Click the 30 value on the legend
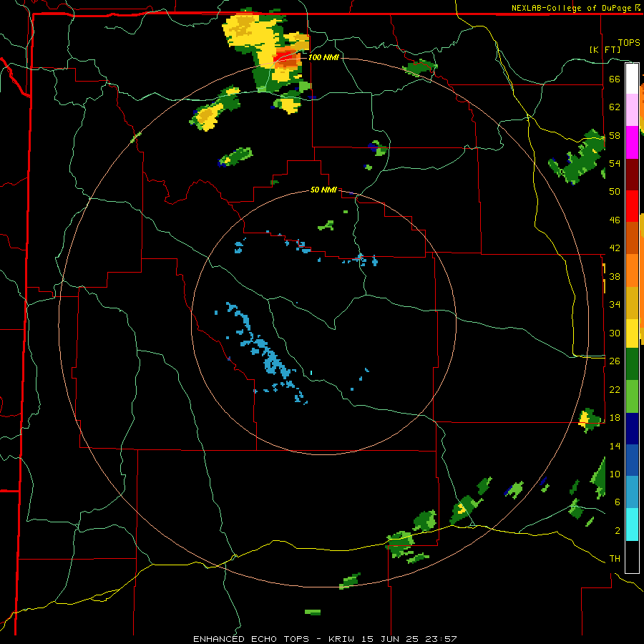The width and height of the screenshot is (644, 644). click(615, 333)
